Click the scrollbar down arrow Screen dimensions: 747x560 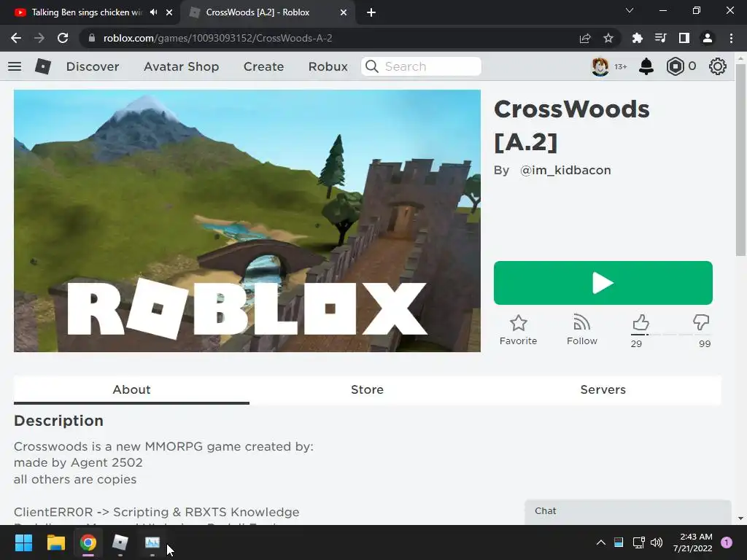click(x=740, y=518)
